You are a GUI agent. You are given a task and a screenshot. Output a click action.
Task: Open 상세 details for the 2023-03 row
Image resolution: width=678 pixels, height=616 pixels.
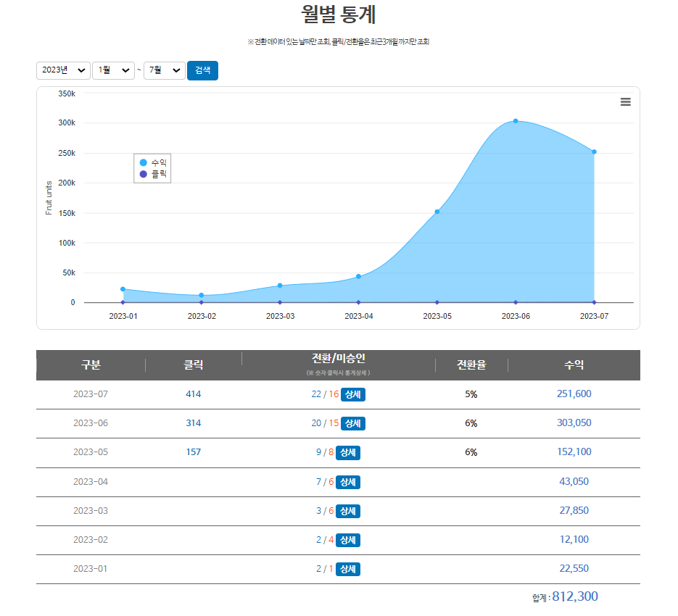[x=347, y=511]
